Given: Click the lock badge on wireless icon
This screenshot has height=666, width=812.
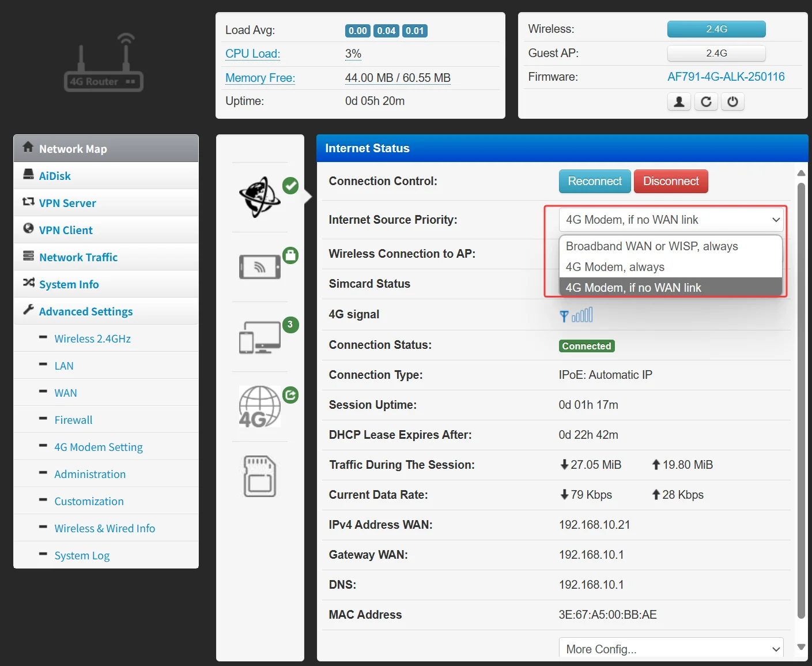Looking at the screenshot, I should (x=290, y=255).
